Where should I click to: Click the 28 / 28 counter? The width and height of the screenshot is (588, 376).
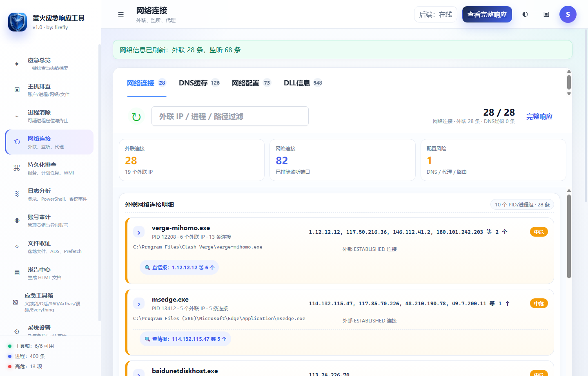(x=499, y=112)
